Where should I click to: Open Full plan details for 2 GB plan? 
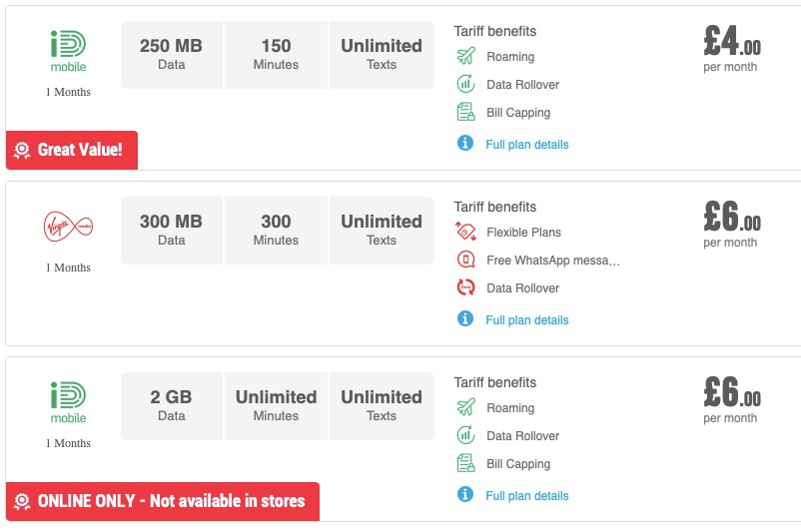(x=526, y=496)
